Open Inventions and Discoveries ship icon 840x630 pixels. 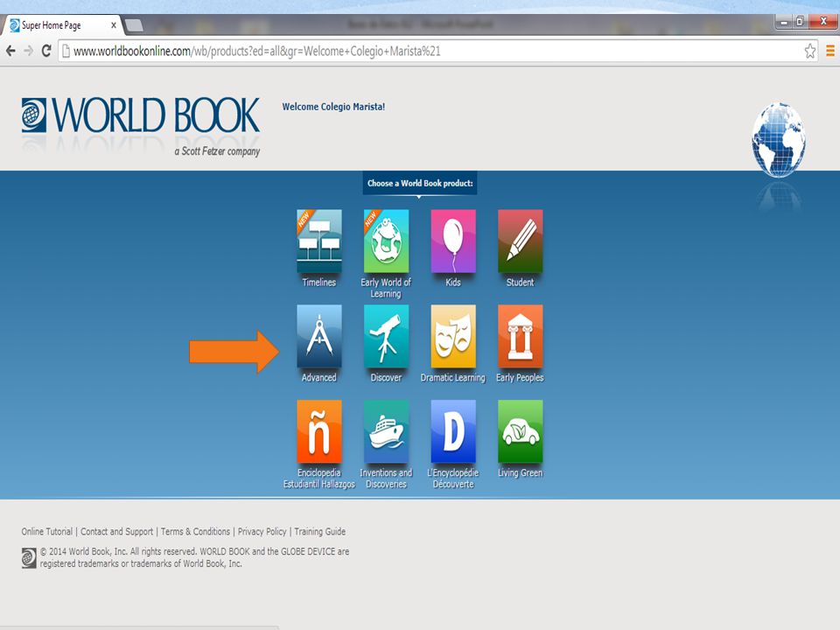[386, 431]
